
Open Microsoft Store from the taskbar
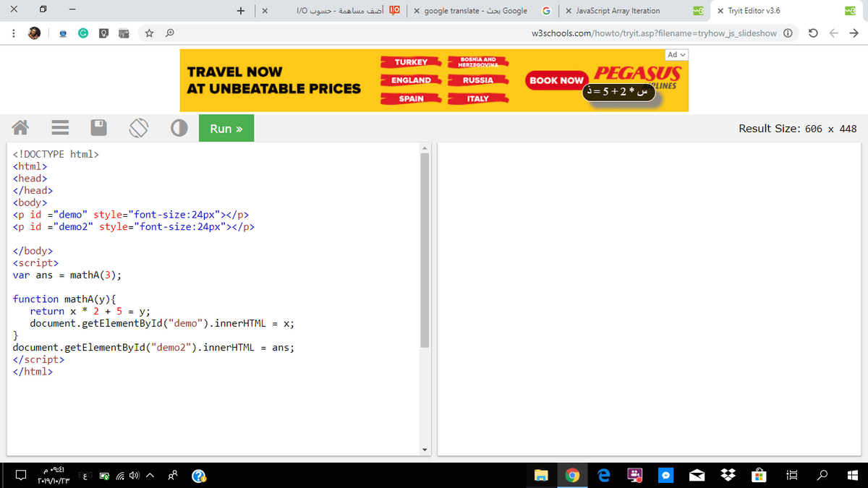tap(759, 476)
